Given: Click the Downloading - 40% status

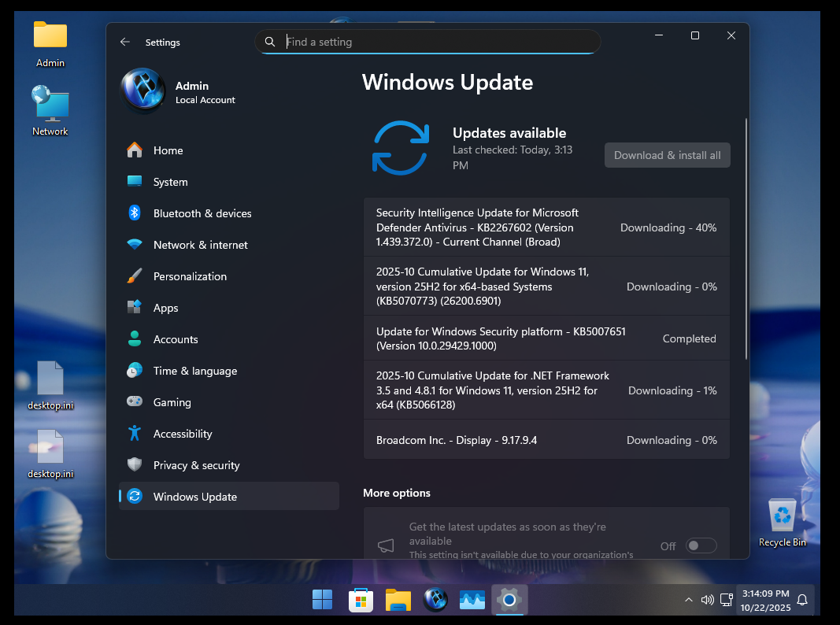Looking at the screenshot, I should click(x=668, y=227).
